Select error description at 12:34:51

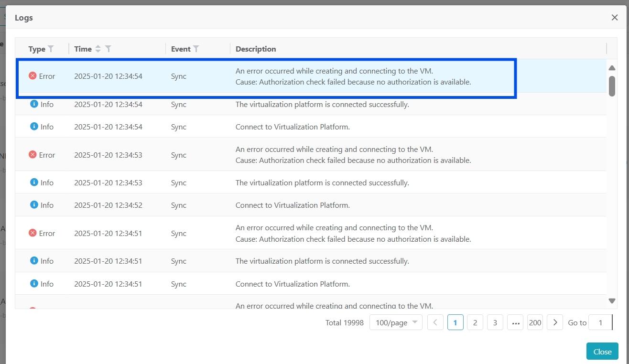[x=353, y=233]
